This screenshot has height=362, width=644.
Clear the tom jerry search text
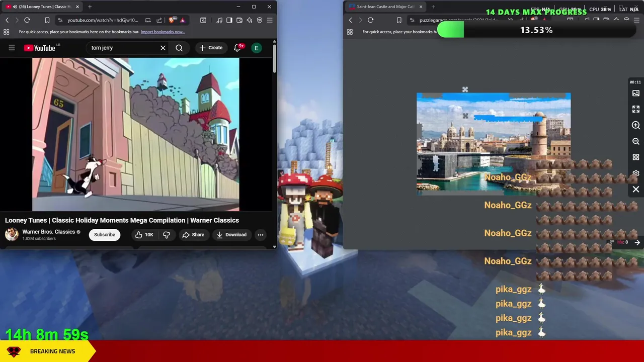(163, 48)
